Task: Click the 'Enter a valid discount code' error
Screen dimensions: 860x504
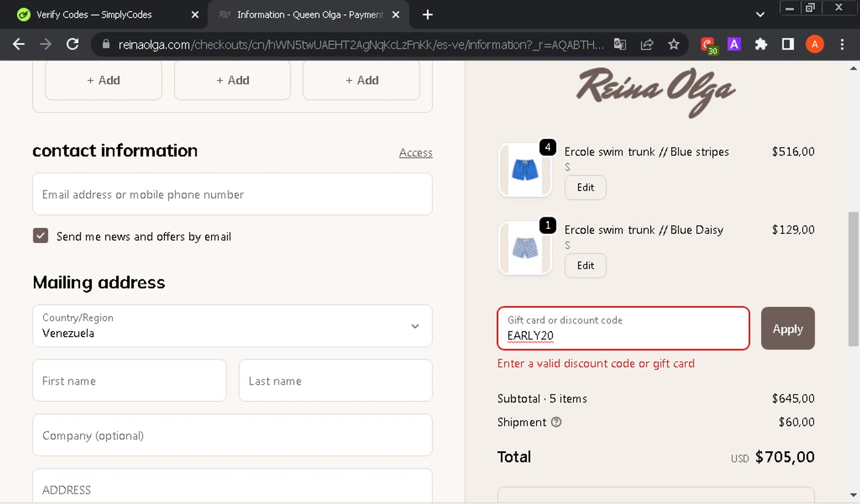Action: coord(596,364)
